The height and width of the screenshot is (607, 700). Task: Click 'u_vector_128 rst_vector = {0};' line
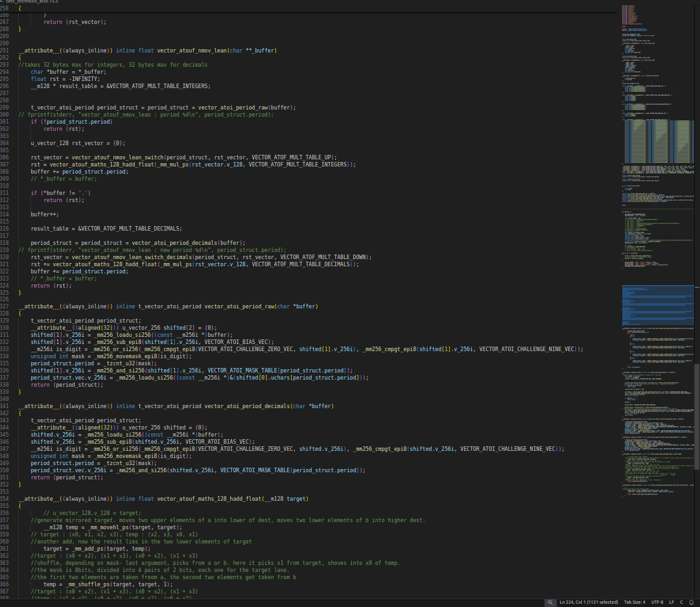(78, 143)
